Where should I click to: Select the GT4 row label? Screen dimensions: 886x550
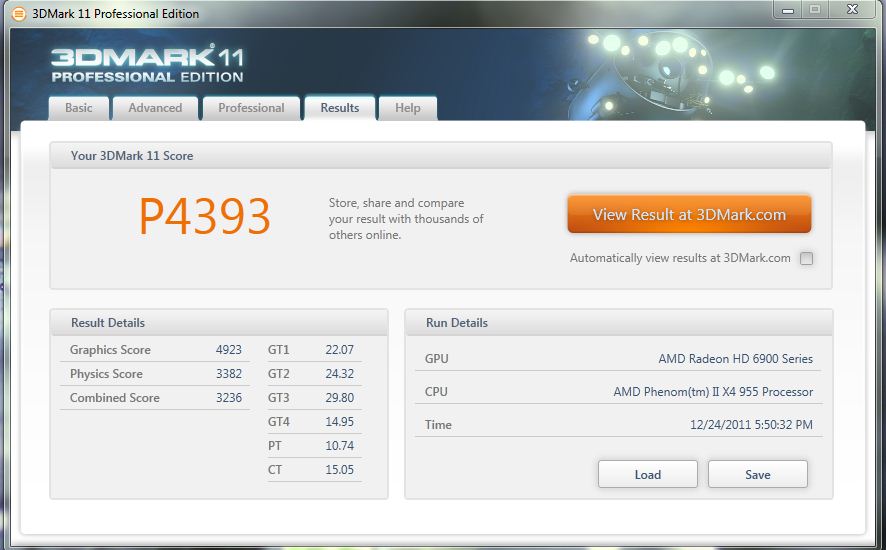pyautogui.click(x=279, y=422)
